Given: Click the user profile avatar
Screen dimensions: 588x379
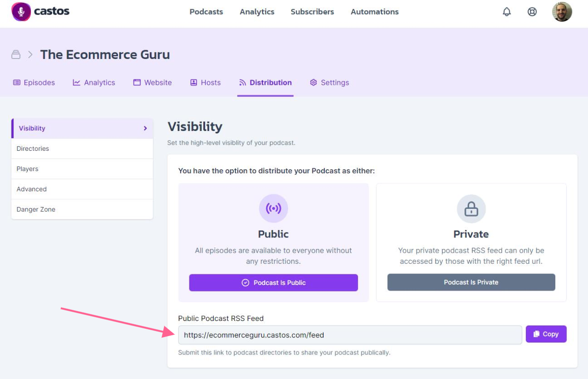Looking at the screenshot, I should coord(562,12).
